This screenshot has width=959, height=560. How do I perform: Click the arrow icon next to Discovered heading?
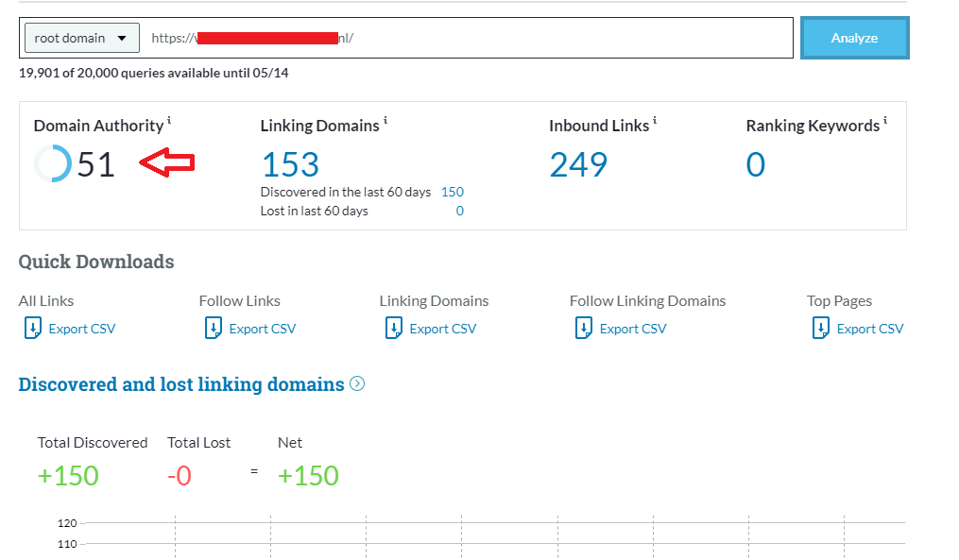[358, 383]
